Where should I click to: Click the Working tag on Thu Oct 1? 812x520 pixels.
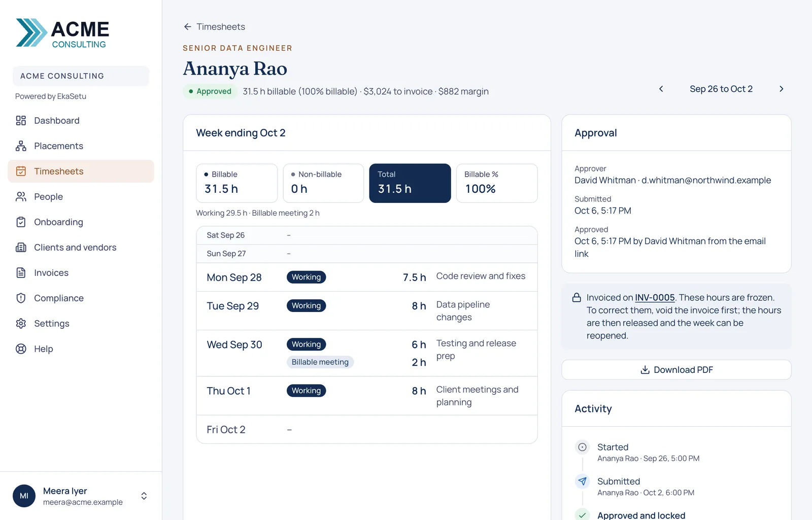[306, 391]
